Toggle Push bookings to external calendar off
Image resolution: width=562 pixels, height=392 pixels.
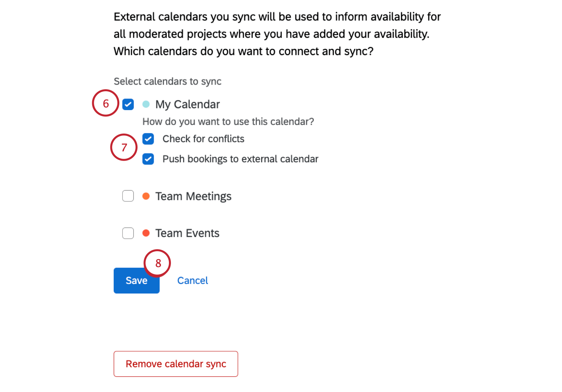(x=148, y=159)
